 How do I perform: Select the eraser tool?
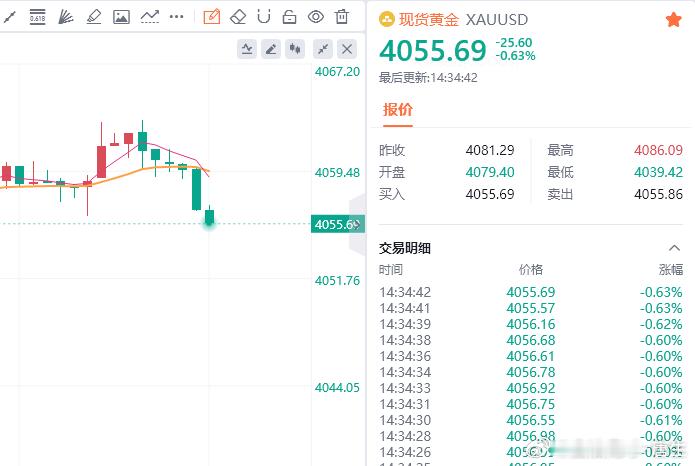point(238,17)
